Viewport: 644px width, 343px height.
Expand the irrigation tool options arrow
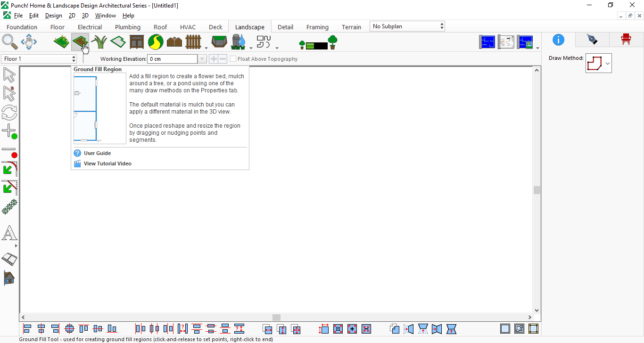pos(251,48)
